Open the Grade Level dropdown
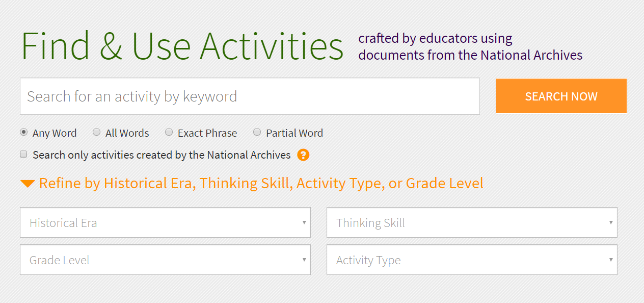 [165, 260]
